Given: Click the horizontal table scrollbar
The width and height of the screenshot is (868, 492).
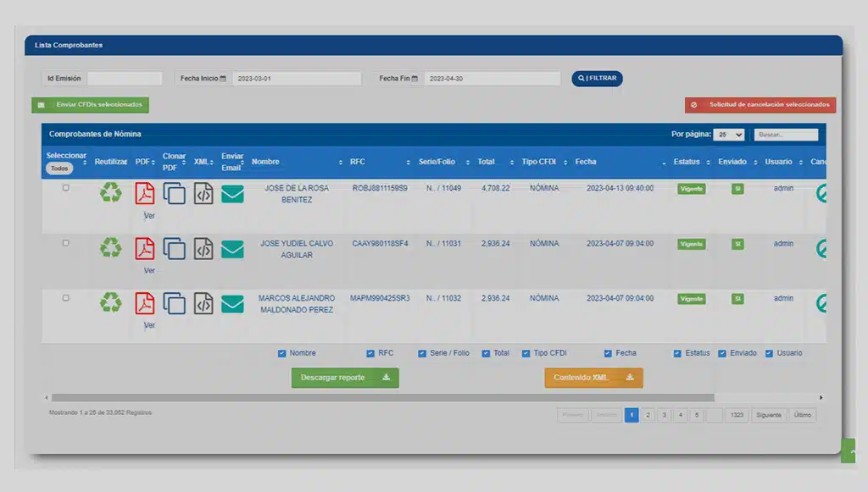Looking at the screenshot, I should (x=381, y=397).
